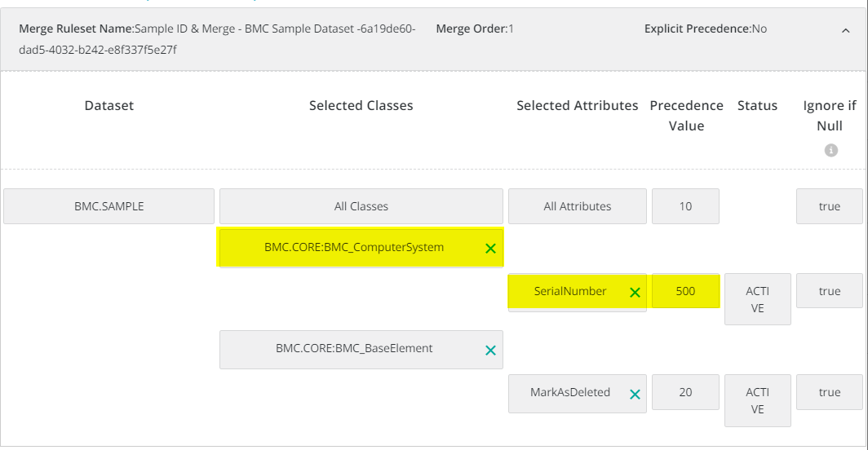Click the Precedence Value column header

686,116
